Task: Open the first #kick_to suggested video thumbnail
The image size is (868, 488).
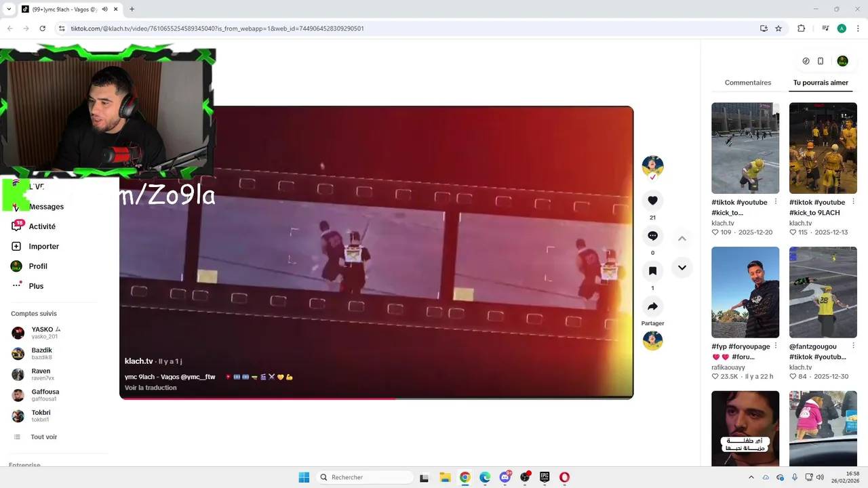Action: [745, 148]
